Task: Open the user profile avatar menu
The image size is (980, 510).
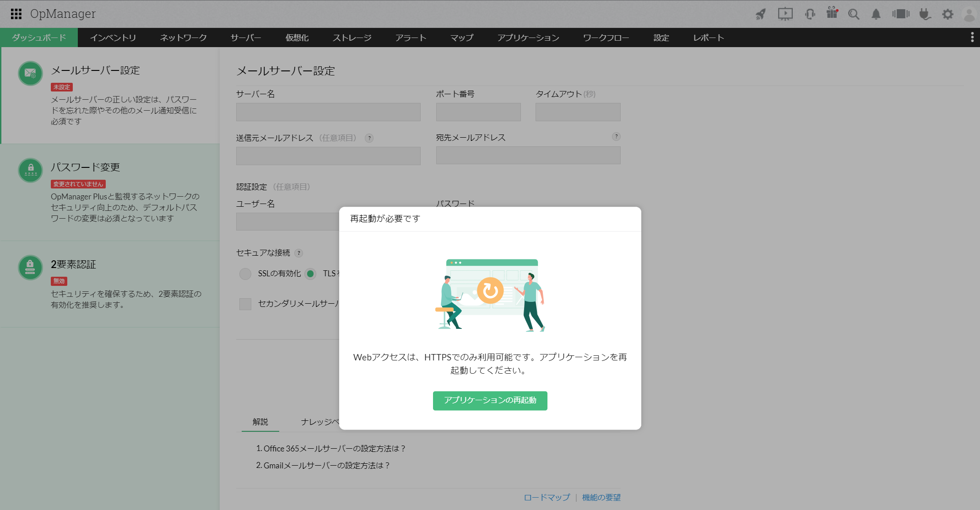Action: [969, 14]
